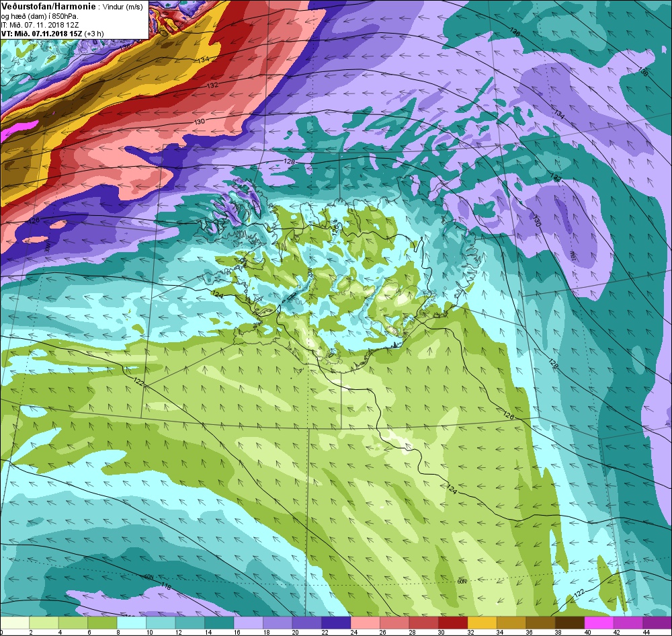
Task: Click the legend number 42
Action: 616,632
